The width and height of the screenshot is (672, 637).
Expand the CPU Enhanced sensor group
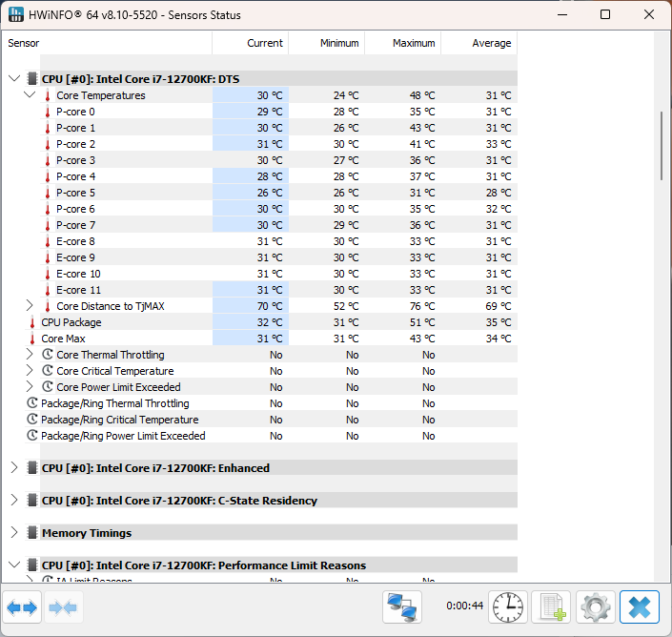(14, 467)
